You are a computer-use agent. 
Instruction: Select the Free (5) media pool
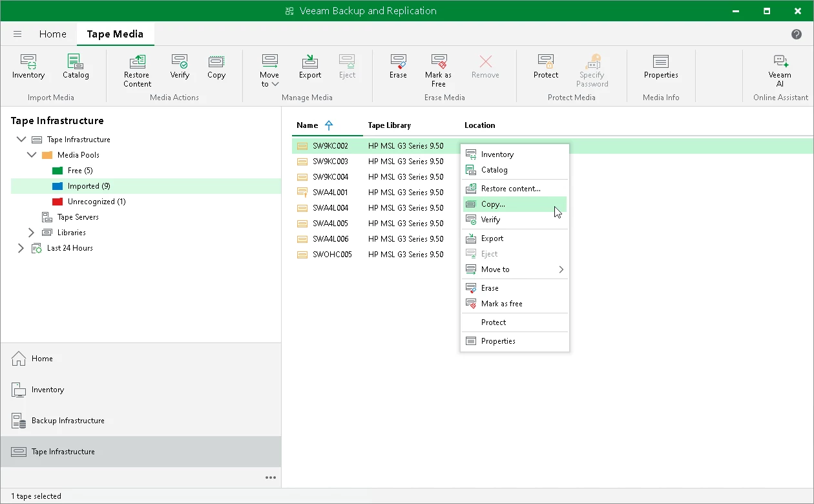click(x=80, y=171)
